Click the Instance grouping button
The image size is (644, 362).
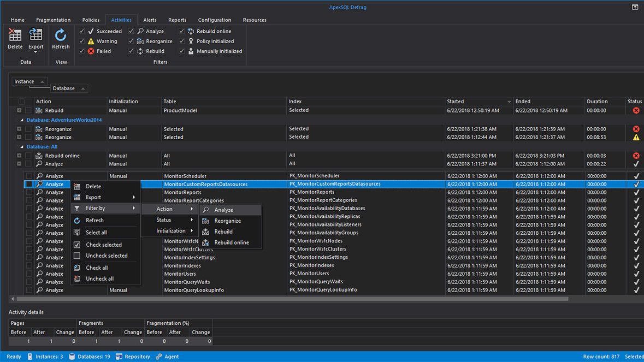click(x=29, y=82)
